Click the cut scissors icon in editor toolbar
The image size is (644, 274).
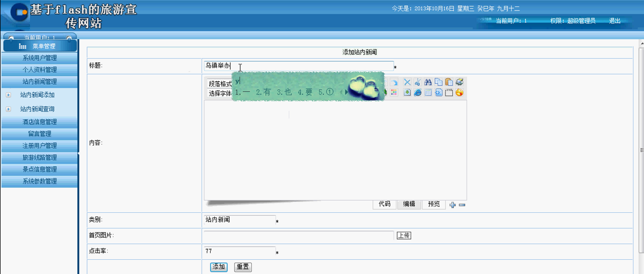[x=418, y=82]
